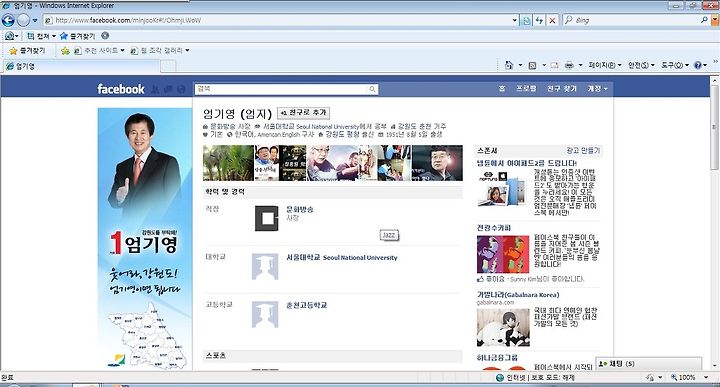Viewport: 720px width, 387px height.
Task: Open a new blank tab
Action: [x=168, y=67]
